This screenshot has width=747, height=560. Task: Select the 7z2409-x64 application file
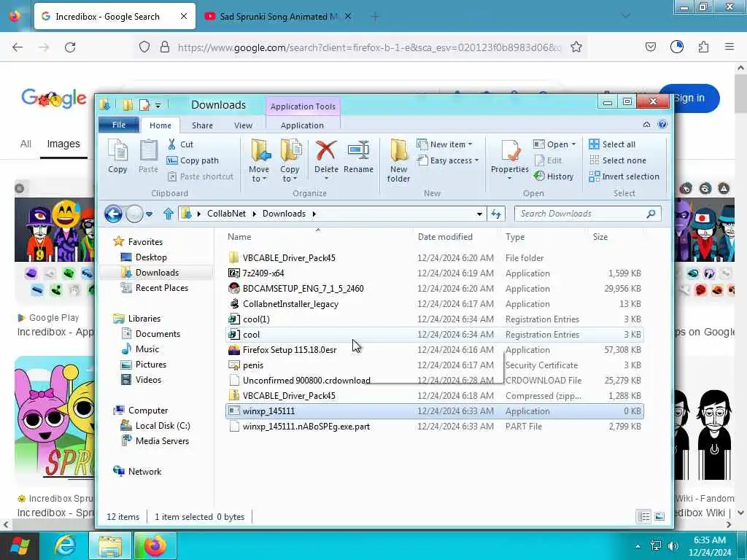pyautogui.click(x=435, y=273)
